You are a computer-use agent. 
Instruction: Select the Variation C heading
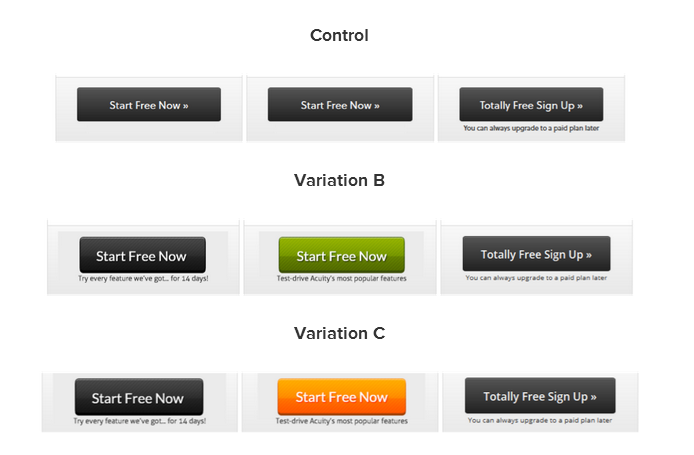pos(339,333)
